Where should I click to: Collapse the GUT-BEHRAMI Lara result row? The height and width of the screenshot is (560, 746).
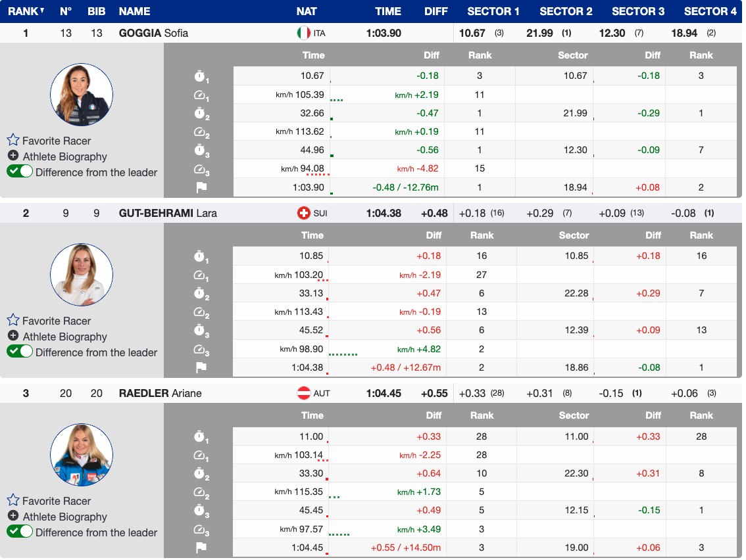(x=168, y=213)
